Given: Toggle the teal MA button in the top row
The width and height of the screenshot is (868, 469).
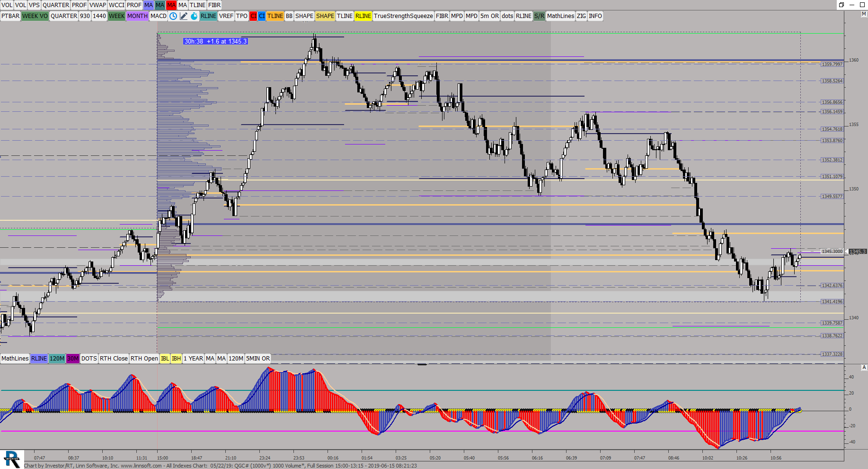Looking at the screenshot, I should (160, 5).
